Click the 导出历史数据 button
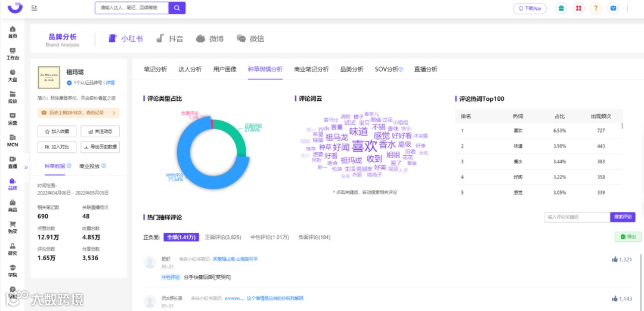The height and width of the screenshot is (311, 644). pyautogui.click(x=100, y=147)
